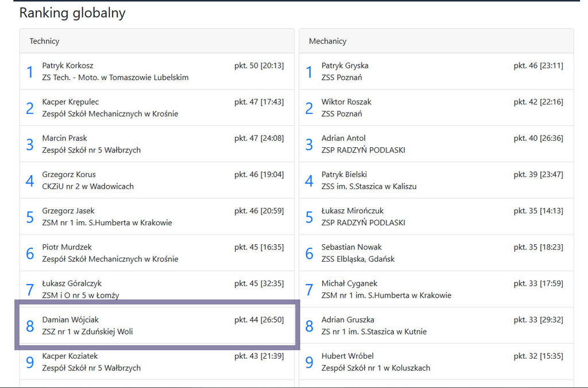
Task: Select "ZSZ nr 1 w Zduńskiej Woli"
Action: click(x=87, y=332)
